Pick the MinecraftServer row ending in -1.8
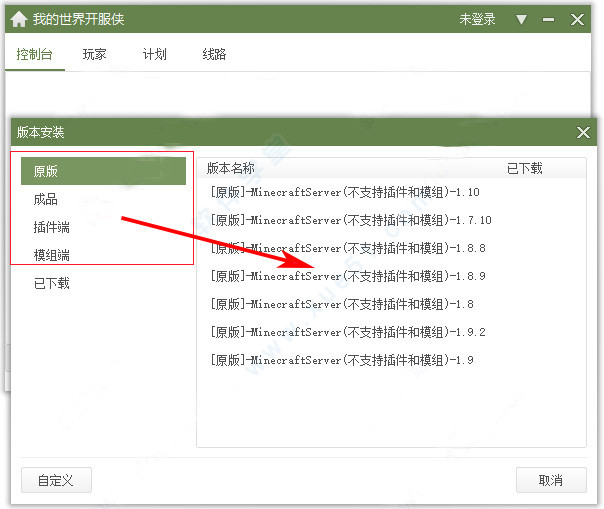This screenshot has width=604, height=509. point(391,304)
